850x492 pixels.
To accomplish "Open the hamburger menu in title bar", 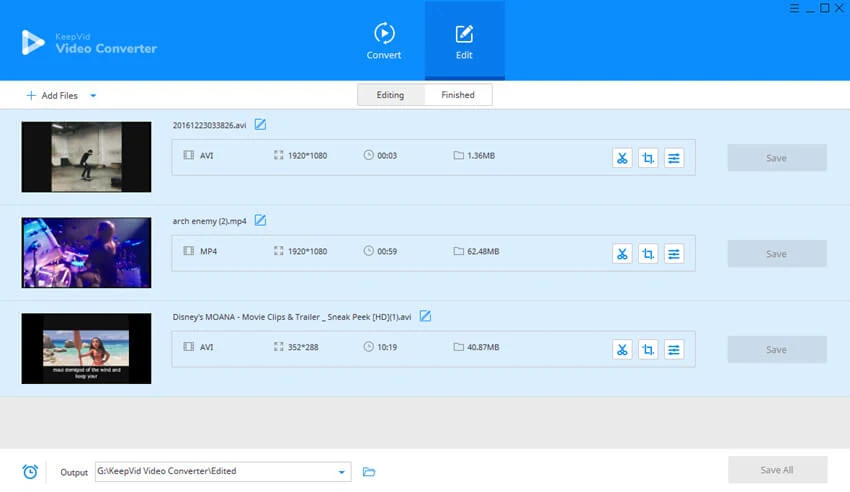I will click(x=794, y=8).
